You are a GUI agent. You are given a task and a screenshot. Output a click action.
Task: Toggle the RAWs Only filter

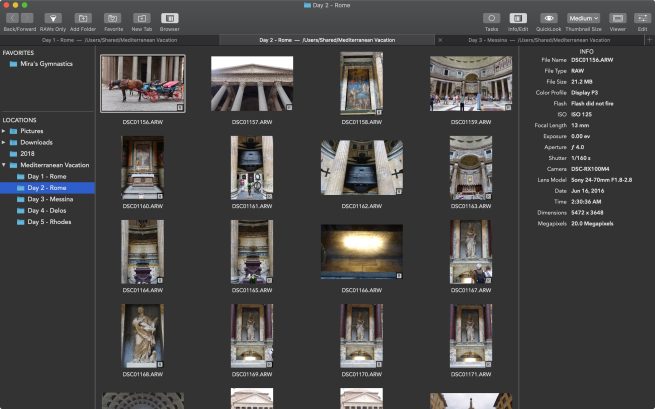[53, 18]
